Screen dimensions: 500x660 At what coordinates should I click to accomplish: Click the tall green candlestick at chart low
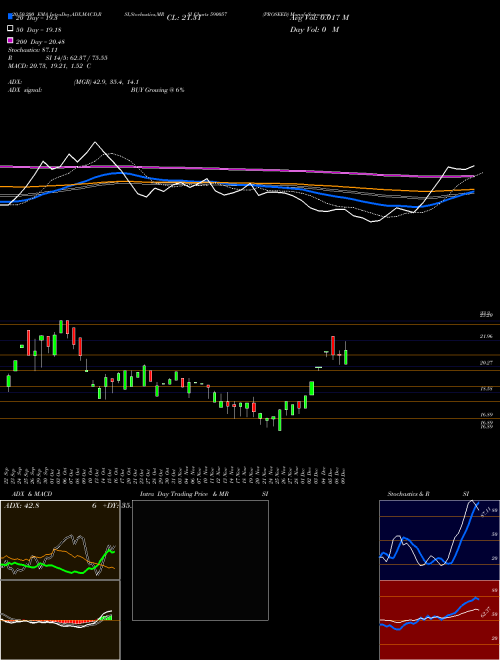[x=279, y=420]
